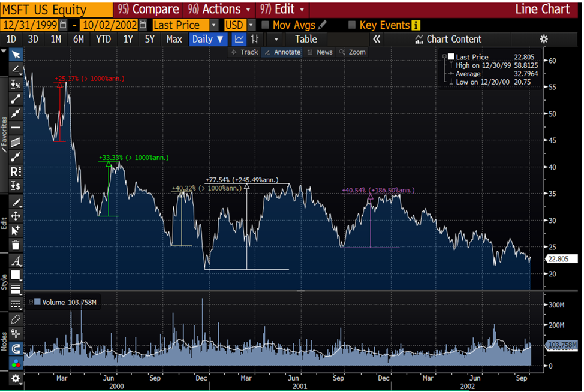584x392 pixels.
Task: Open the Chart Content panel
Action: point(449,39)
